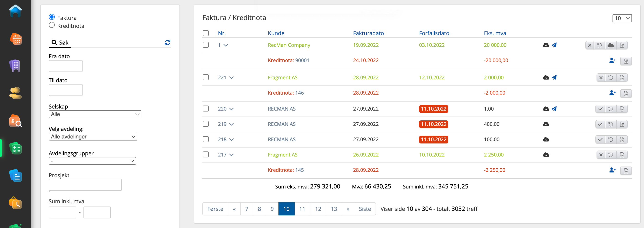Click the cloud download icon for invoice 219
This screenshot has width=644, height=228.
546,124
